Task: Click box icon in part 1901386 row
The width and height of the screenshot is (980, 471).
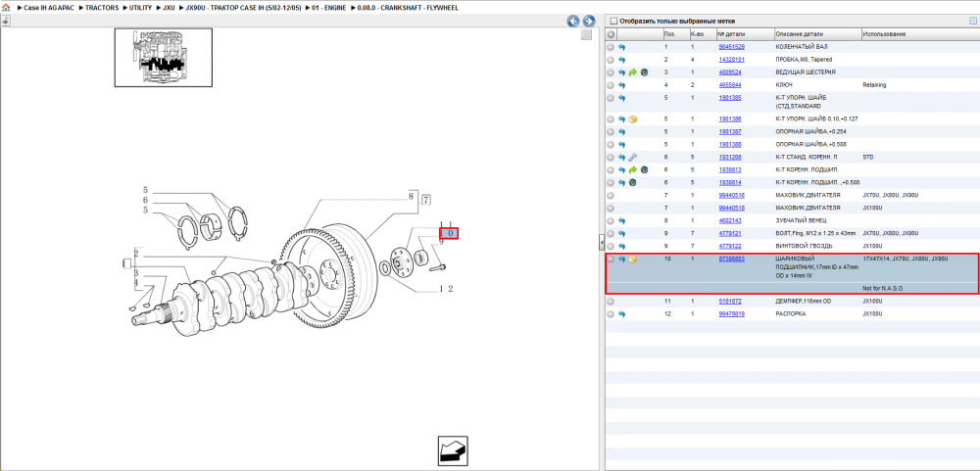Action: 632,118
